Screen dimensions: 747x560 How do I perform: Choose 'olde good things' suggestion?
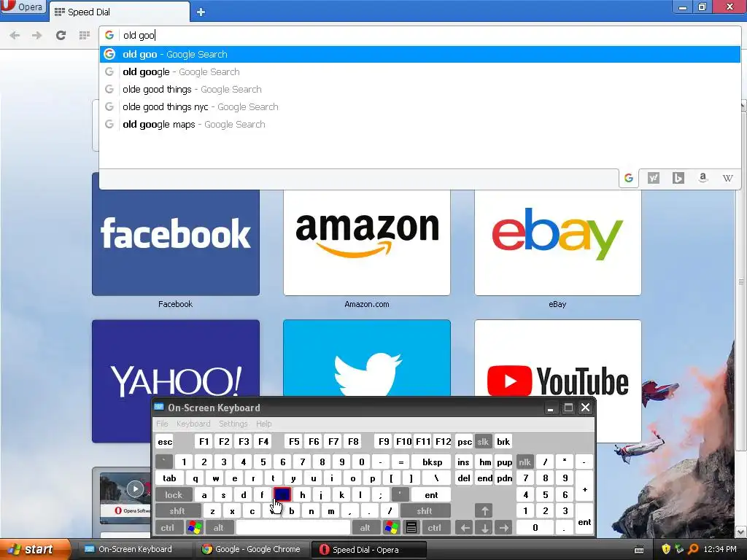pyautogui.click(x=419, y=90)
